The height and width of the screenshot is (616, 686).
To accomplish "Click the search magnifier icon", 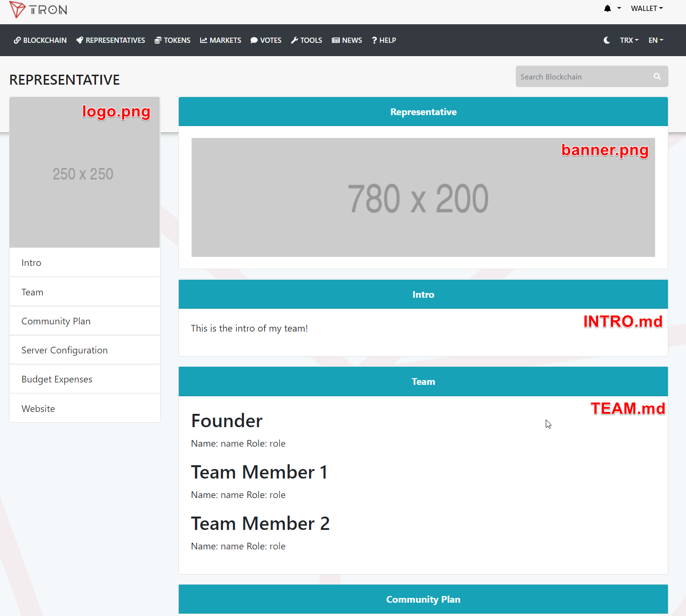I will pyautogui.click(x=657, y=76).
